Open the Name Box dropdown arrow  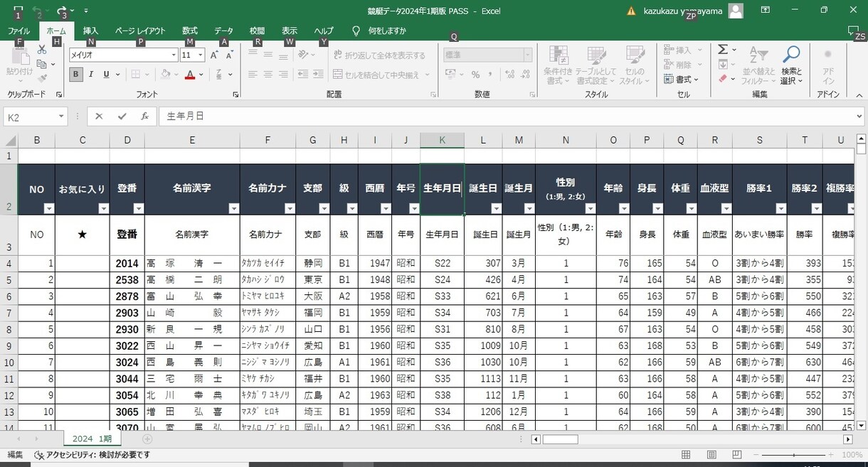coord(61,117)
